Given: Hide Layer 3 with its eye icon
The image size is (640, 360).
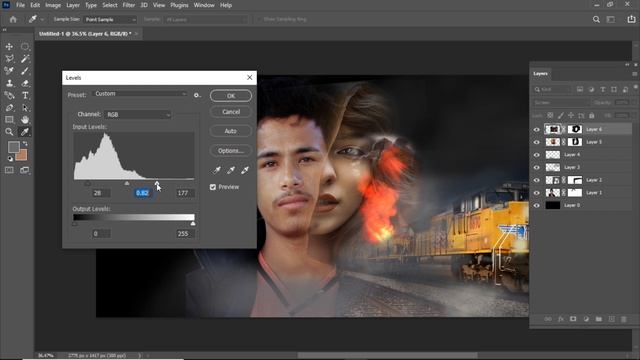Looking at the screenshot, I should (536, 167).
